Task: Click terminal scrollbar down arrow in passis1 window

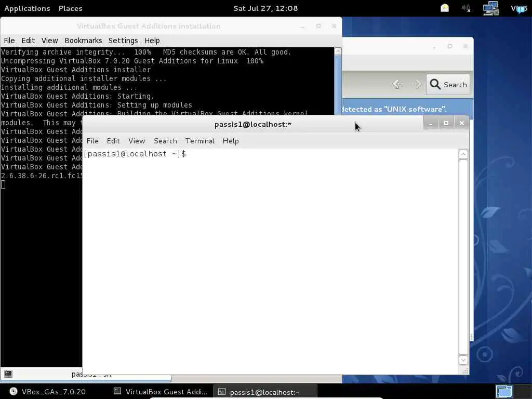Action: pyautogui.click(x=463, y=360)
